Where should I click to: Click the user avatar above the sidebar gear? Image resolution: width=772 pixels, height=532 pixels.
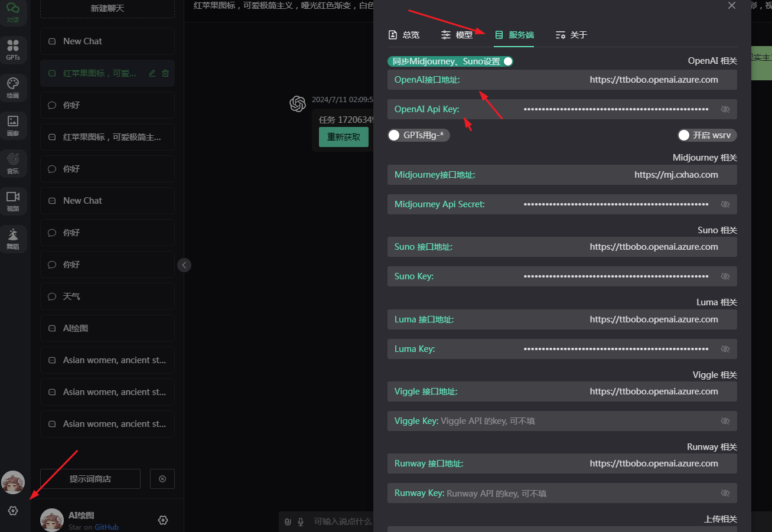pyautogui.click(x=13, y=483)
